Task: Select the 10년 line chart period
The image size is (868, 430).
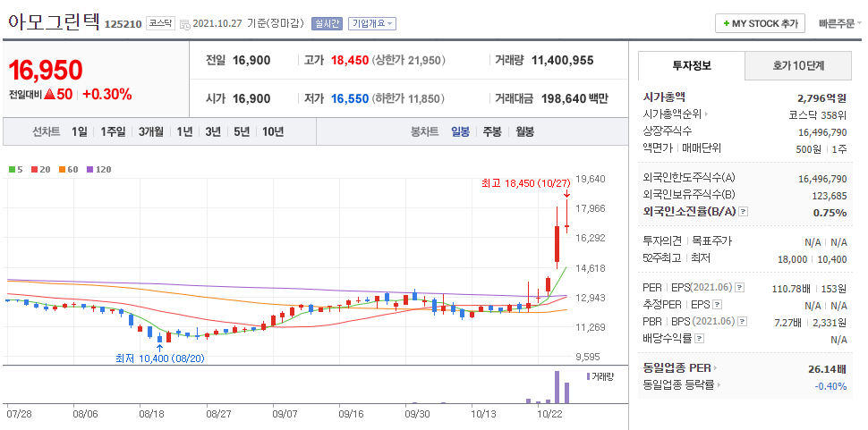Action: tap(273, 131)
